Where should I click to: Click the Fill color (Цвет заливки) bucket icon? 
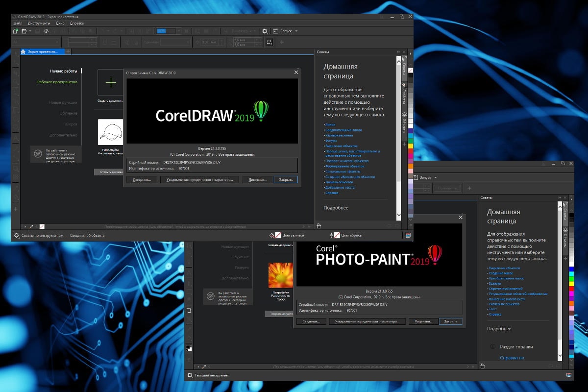(272, 235)
